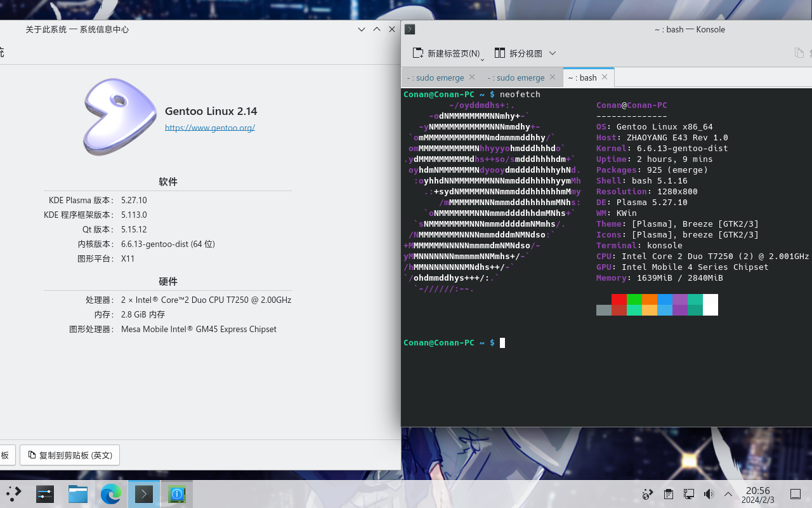Close the bash tab in Konsole
Viewport: 812px width, 508px height.
tap(605, 77)
